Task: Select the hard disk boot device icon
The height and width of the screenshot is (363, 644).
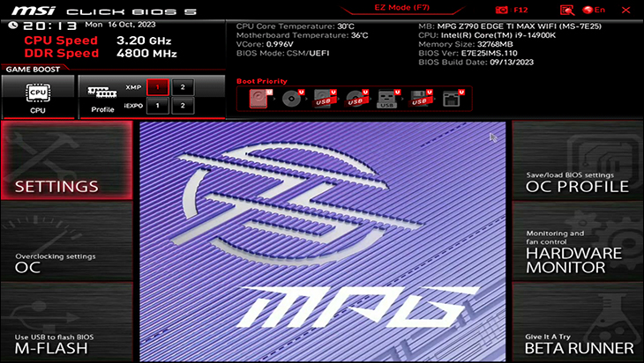Action: (x=260, y=99)
